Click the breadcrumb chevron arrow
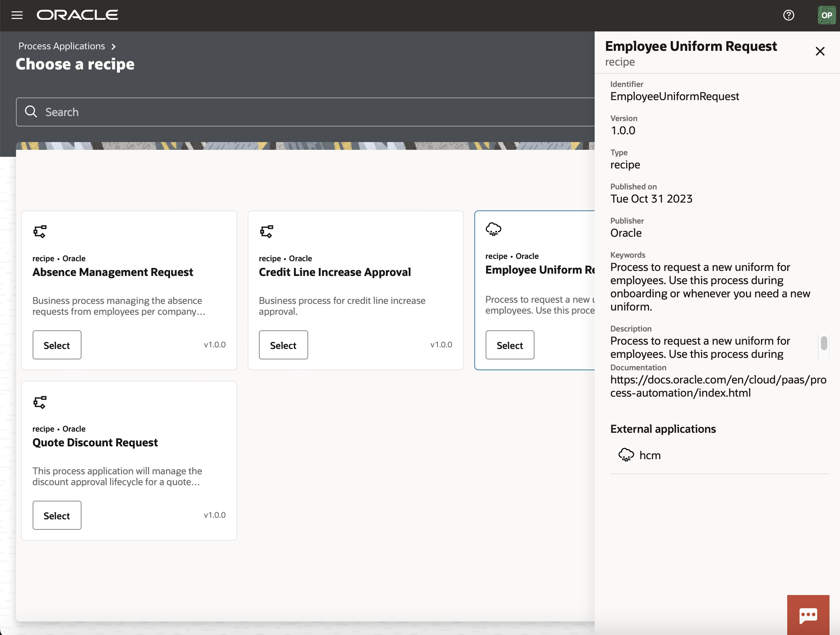 click(113, 47)
